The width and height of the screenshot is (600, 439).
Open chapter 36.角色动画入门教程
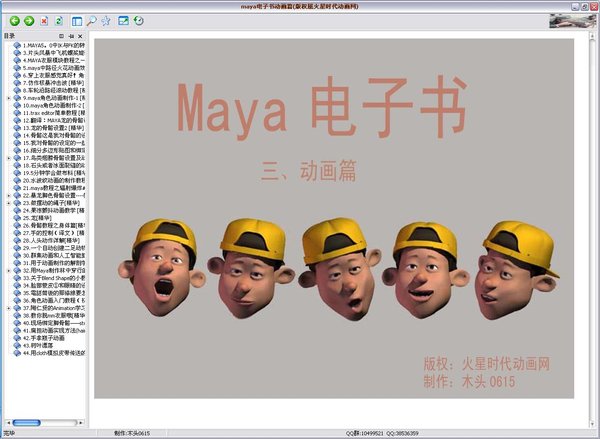(54, 300)
